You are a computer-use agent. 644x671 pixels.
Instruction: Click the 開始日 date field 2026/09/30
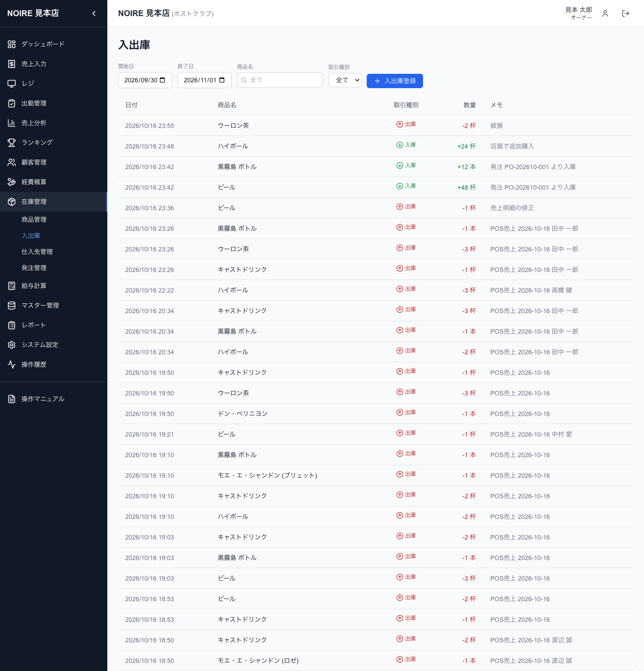click(x=145, y=80)
